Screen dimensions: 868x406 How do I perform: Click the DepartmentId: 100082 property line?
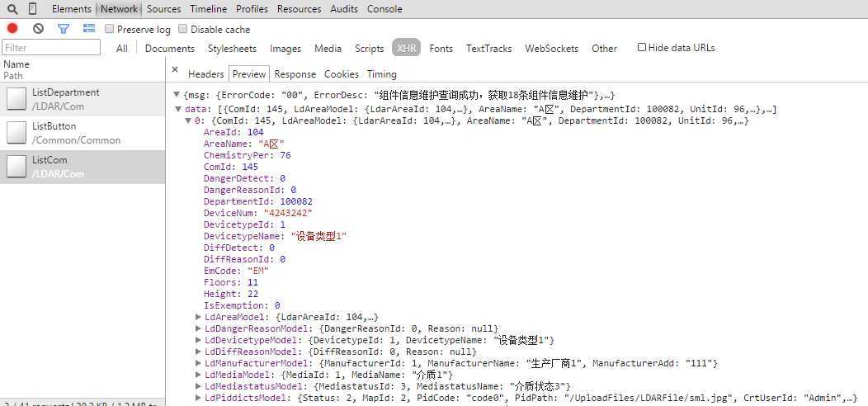(x=258, y=201)
